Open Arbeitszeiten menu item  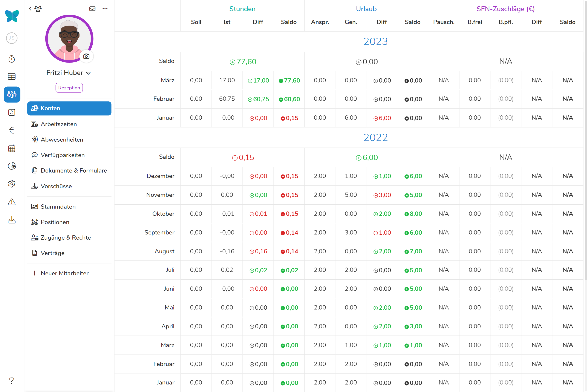point(58,124)
